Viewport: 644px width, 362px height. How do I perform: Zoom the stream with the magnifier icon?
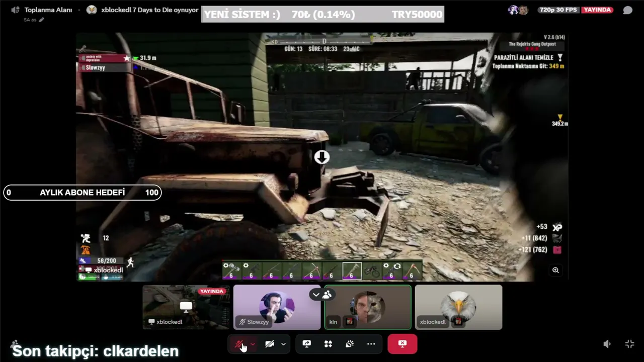tap(555, 270)
